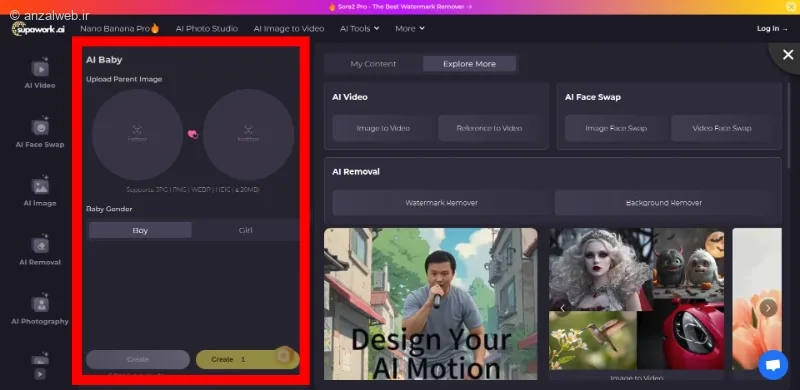Select the AI Face Swap sidebar icon
800x390 pixels.
tap(40, 133)
